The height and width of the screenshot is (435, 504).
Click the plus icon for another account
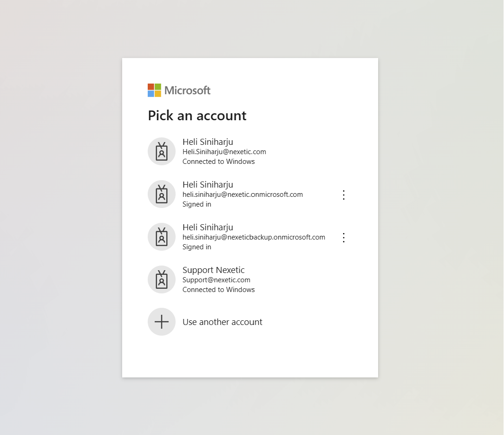(161, 322)
